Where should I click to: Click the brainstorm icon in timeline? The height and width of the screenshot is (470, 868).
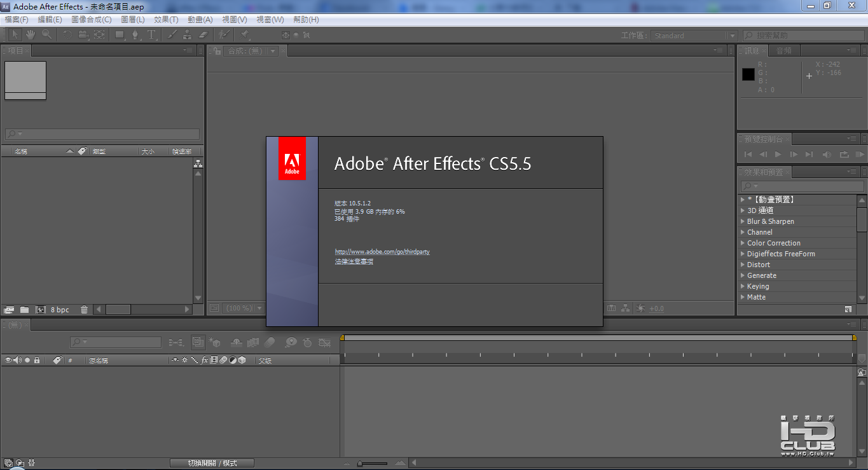[291, 342]
